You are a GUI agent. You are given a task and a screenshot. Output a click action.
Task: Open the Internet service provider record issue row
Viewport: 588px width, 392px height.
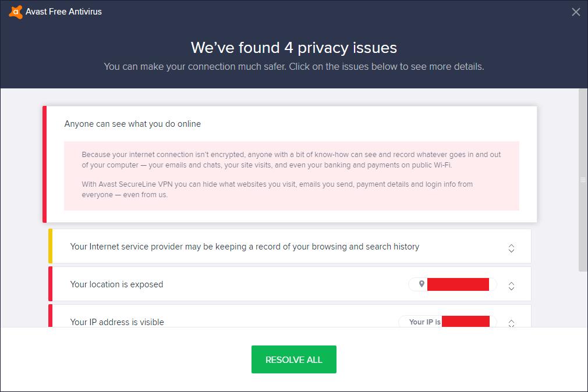pos(245,247)
